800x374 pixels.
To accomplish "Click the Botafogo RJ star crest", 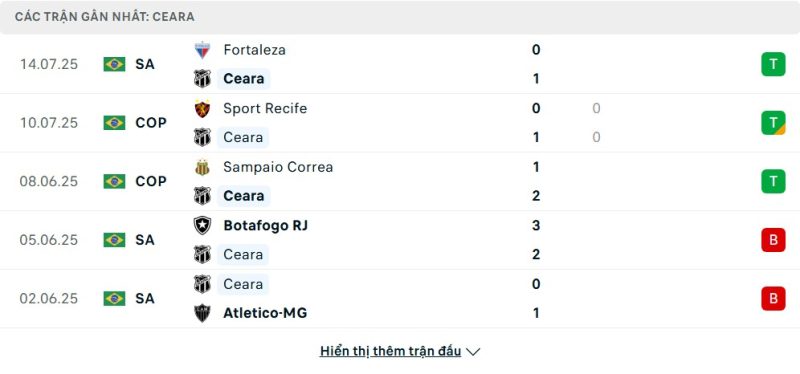I will (x=203, y=226).
